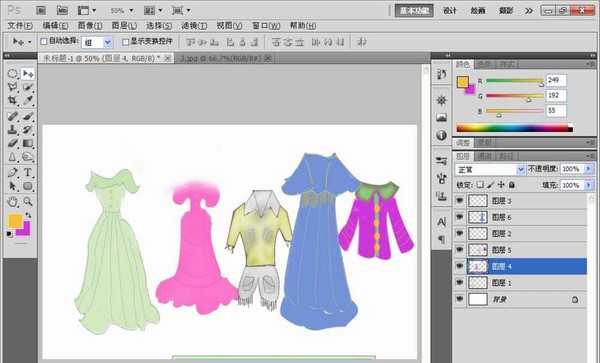Switch to the 3.jpg document tab
The image size is (600, 363).
(x=225, y=58)
